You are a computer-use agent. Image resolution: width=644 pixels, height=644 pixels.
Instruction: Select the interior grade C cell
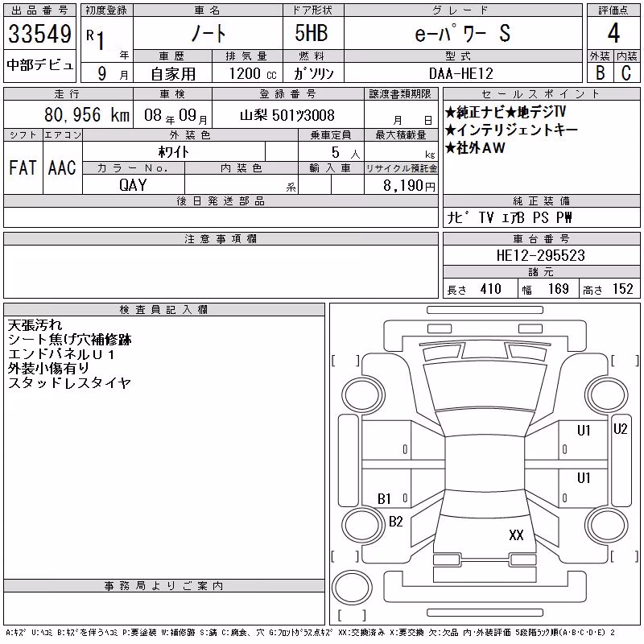click(x=627, y=73)
